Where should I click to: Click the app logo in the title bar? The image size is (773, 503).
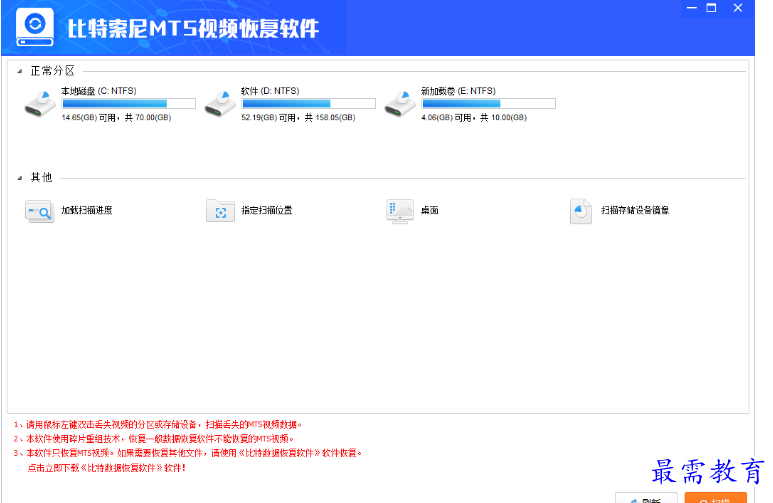tap(35, 27)
